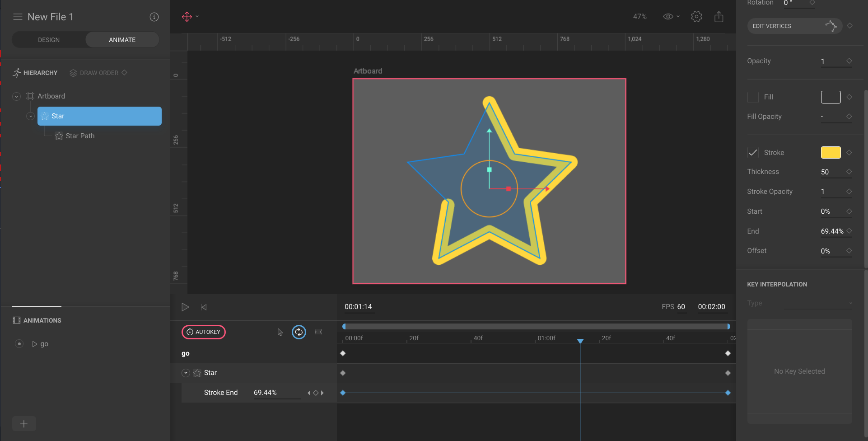Click the loop playback icon
868x441 pixels.
pos(299,332)
